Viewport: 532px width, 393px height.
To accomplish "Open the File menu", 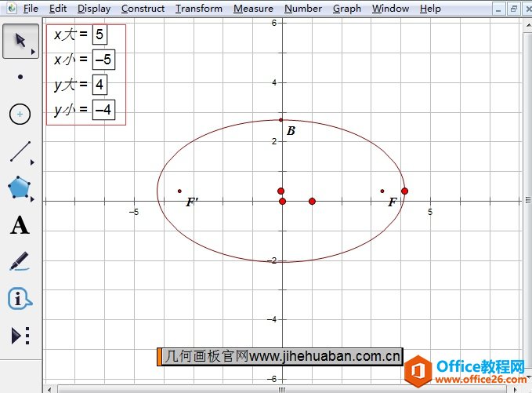I will (x=31, y=9).
